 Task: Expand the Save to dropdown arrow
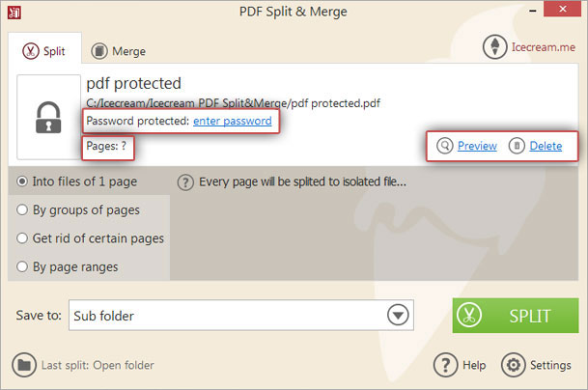pos(397,315)
